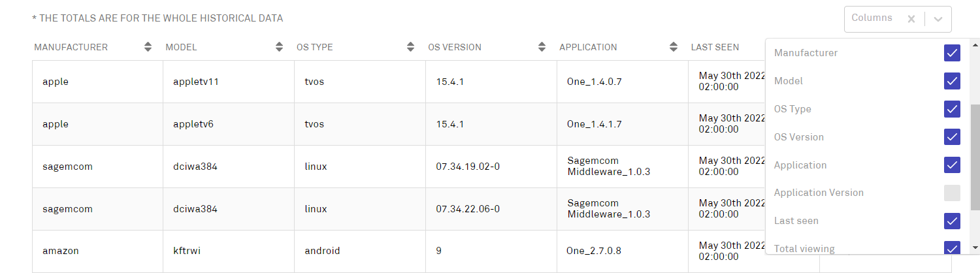Click sort arrows next to Model header
Viewport: 980px width, 273px height.
click(x=280, y=47)
